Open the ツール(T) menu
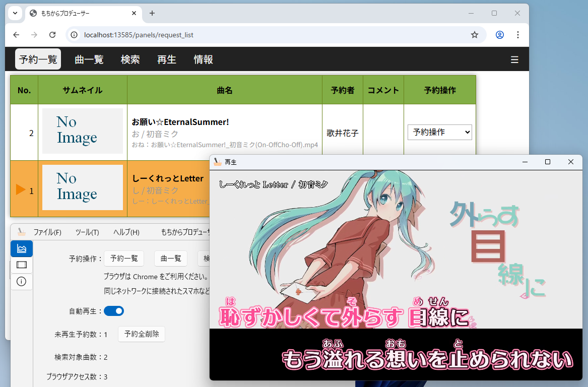The width and height of the screenshot is (588, 387). (87, 232)
